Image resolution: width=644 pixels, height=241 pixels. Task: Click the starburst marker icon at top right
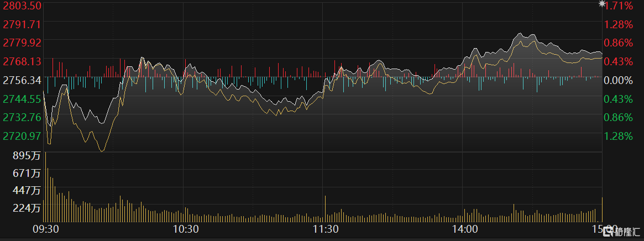pyautogui.click(x=603, y=4)
